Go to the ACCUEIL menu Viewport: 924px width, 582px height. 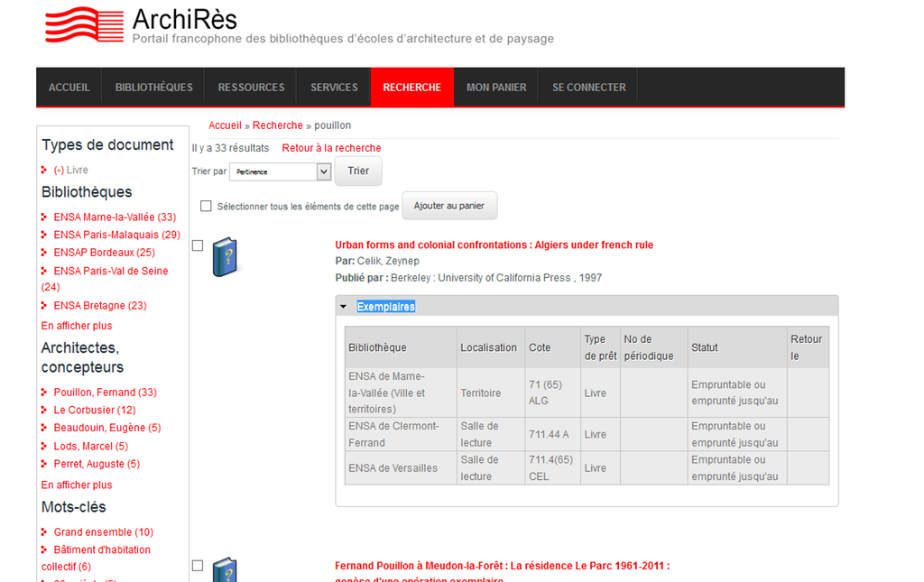pos(69,88)
